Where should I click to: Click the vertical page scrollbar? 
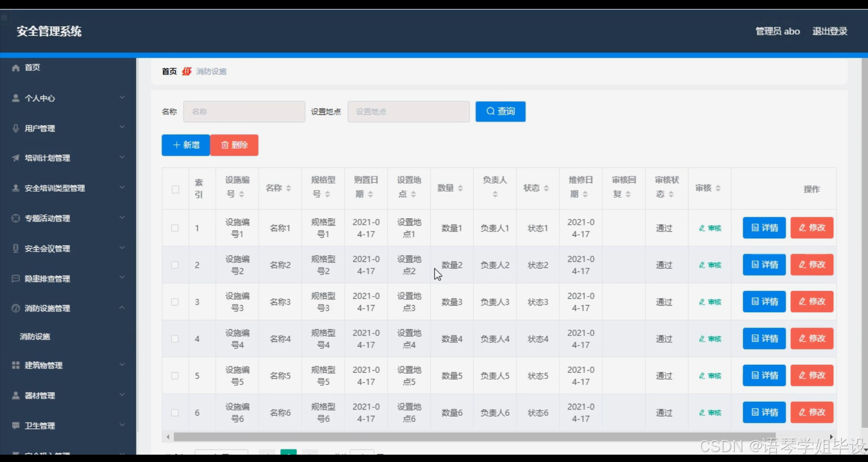click(x=864, y=243)
